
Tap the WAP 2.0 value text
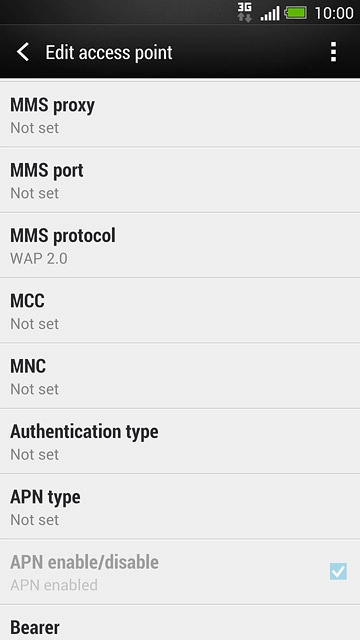tap(39, 258)
